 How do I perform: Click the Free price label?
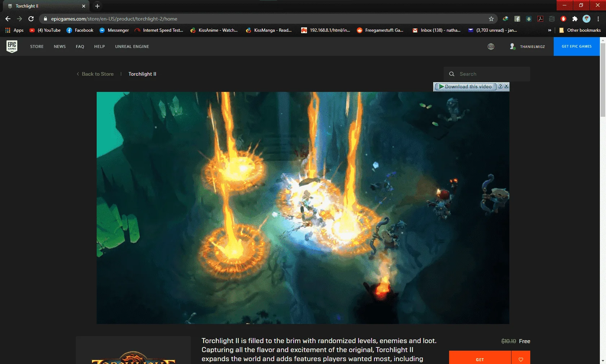point(524,341)
